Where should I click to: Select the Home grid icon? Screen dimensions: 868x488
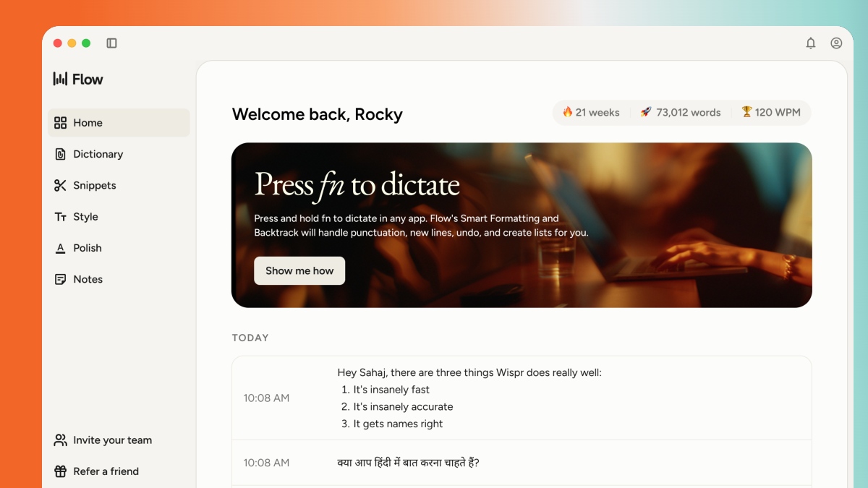61,123
